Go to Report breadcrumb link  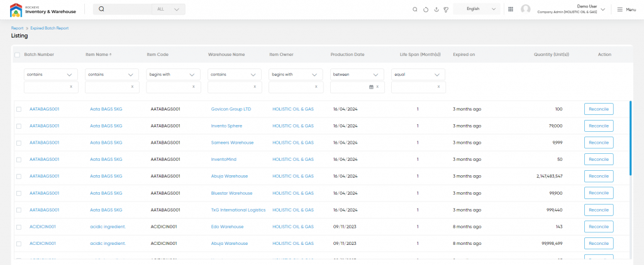click(17, 28)
